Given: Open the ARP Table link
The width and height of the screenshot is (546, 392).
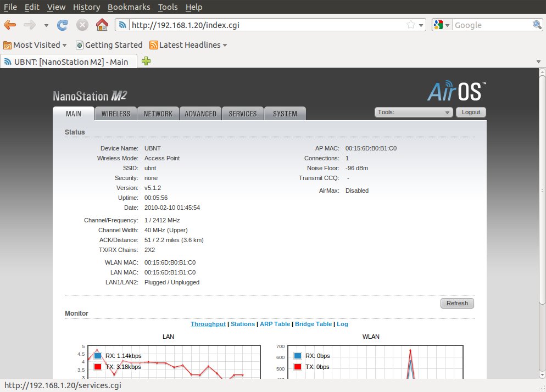Looking at the screenshot, I should pos(275,324).
